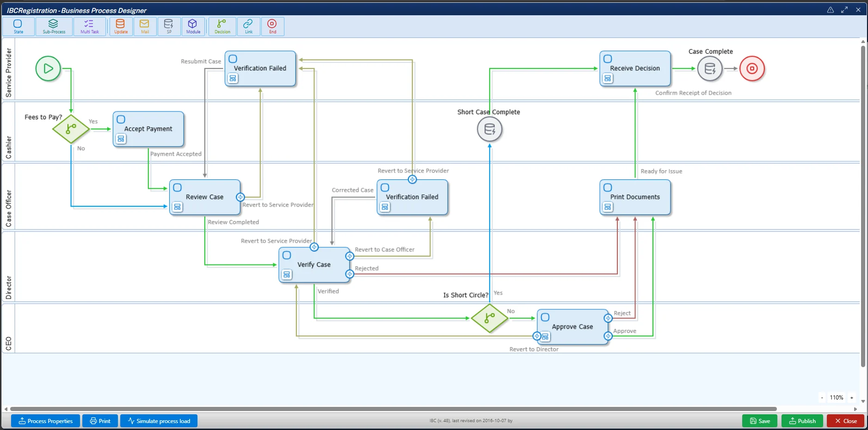The image size is (868, 430).
Task: Select the Accept Payment state
Action: (148, 129)
